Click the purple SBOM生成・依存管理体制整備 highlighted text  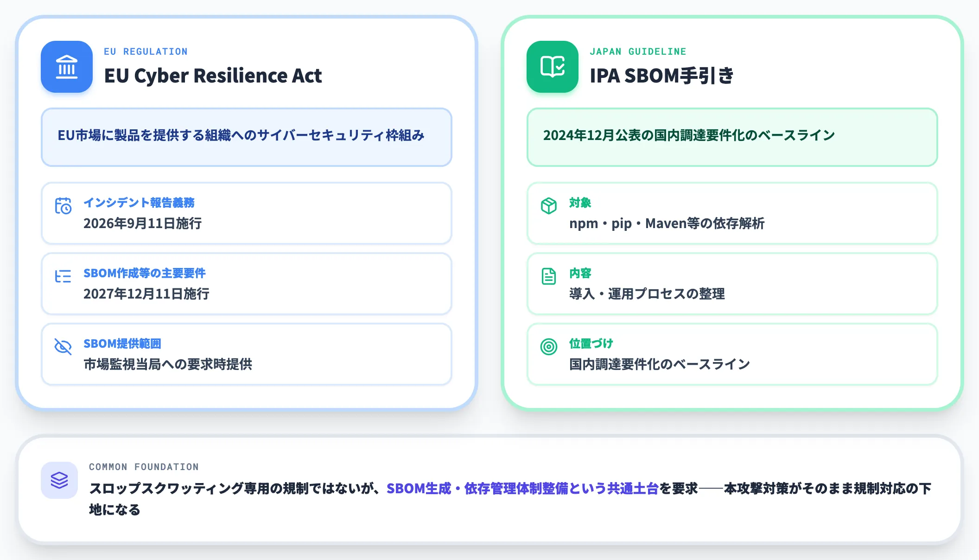[x=522, y=489]
